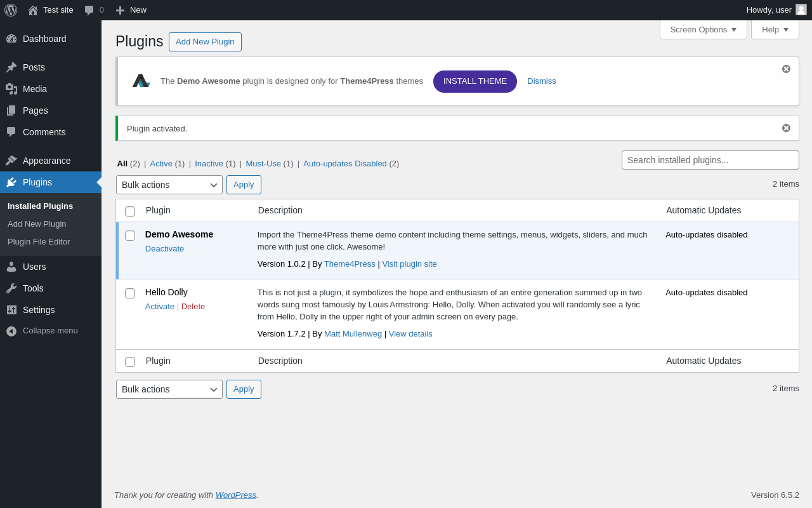812x508 pixels.
Task: Click the Posts pin icon
Action: click(11, 67)
